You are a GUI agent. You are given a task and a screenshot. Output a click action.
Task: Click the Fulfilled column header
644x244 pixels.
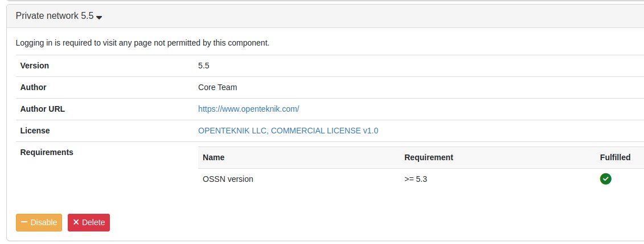[x=615, y=157]
